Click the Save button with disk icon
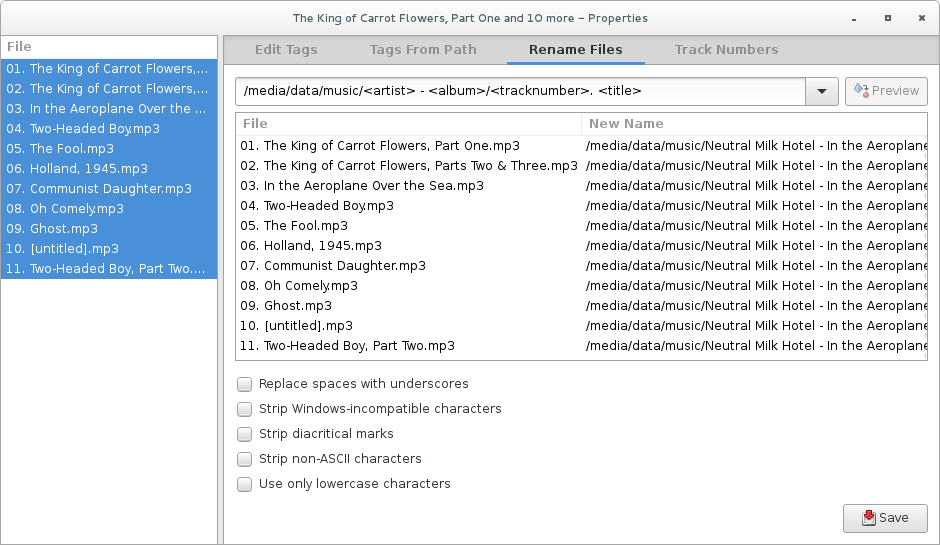The image size is (940, 545). coord(885,518)
